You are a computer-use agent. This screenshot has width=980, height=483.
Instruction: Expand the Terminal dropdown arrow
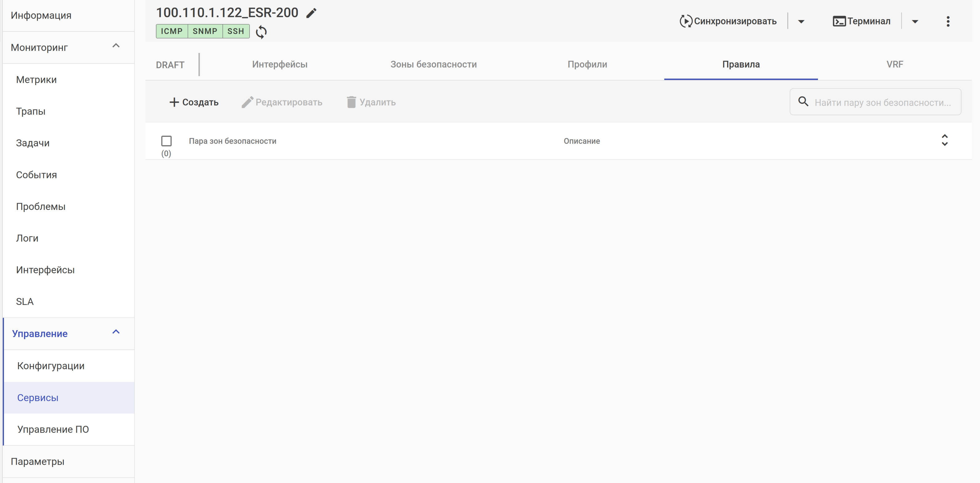tap(915, 21)
